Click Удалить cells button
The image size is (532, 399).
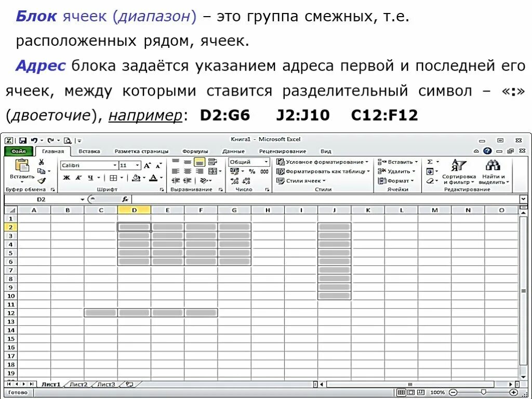pos(396,171)
